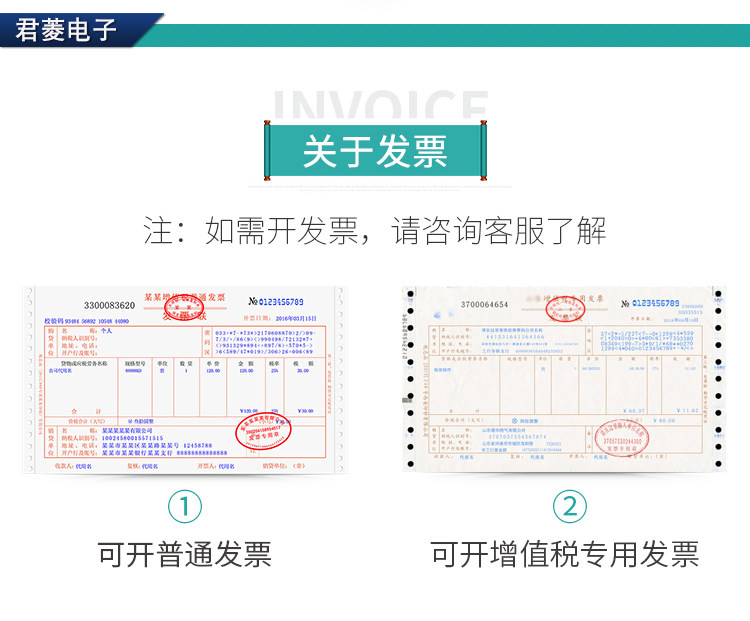Screen dimensions: 750x621
Task: Select the caption 可开普通发票
Action: (x=185, y=555)
